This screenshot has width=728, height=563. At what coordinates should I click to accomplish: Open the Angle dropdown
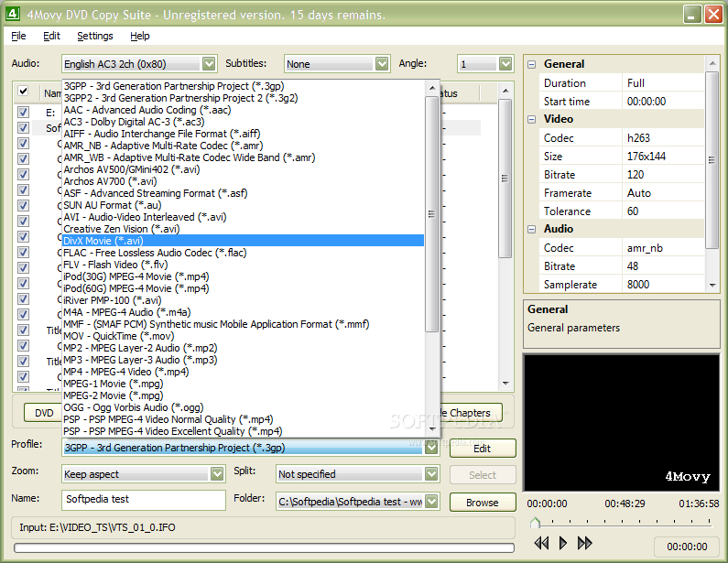[x=505, y=63]
